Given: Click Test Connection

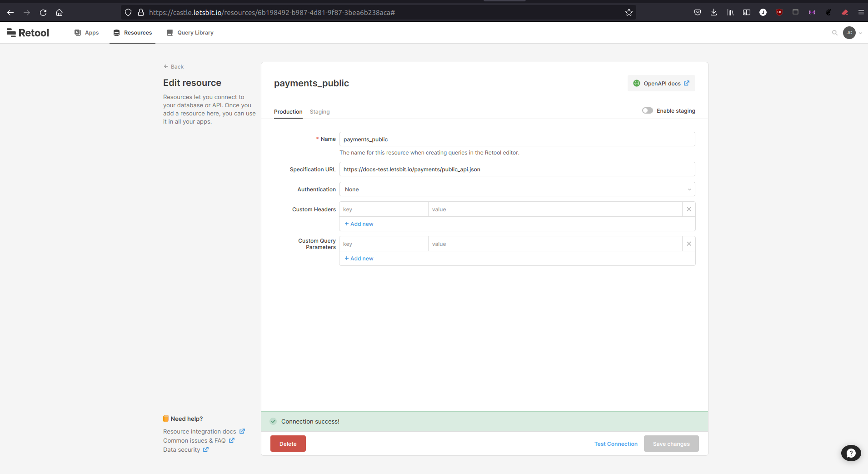Looking at the screenshot, I should pos(616,444).
